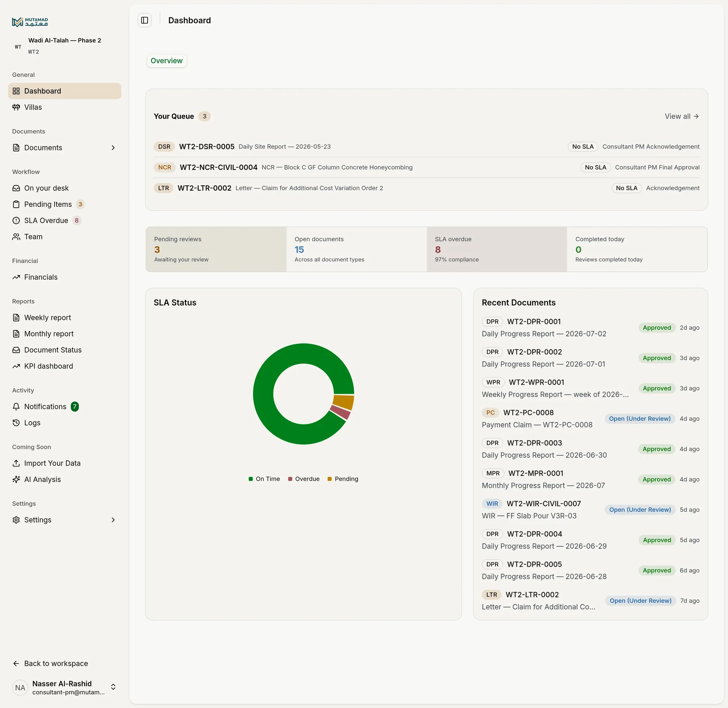Click the Financials trend icon
The image size is (728, 708).
(16, 277)
